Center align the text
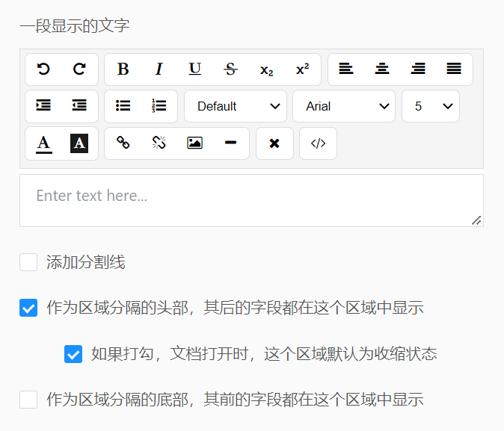Screen dimensions: 504x431 tap(382, 69)
